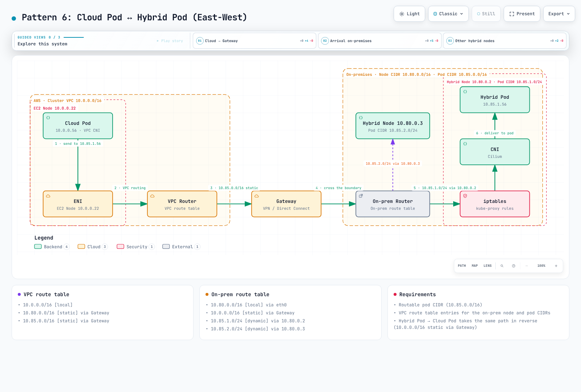The image size is (581, 392).
Task: Toggle External category in the legend
Action: 181,247
